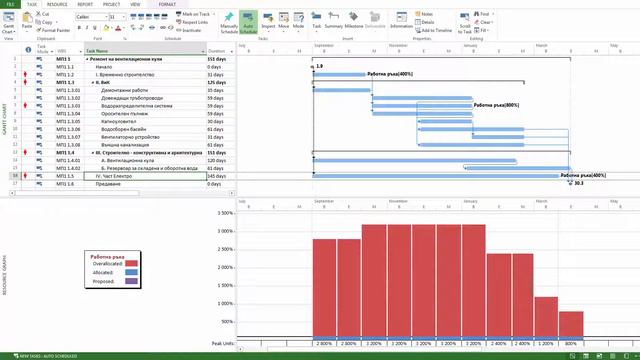The height and width of the screenshot is (360, 640).
Task: Open the task Mode menu
Action: (x=298, y=22)
